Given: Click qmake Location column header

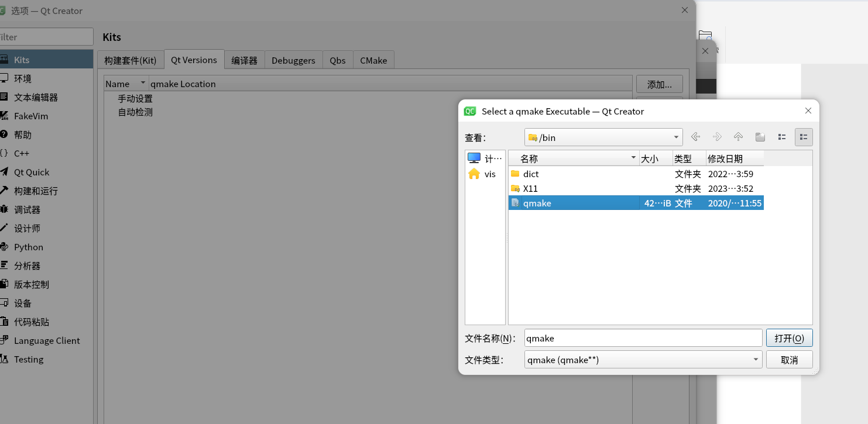Looking at the screenshot, I should [x=390, y=84].
